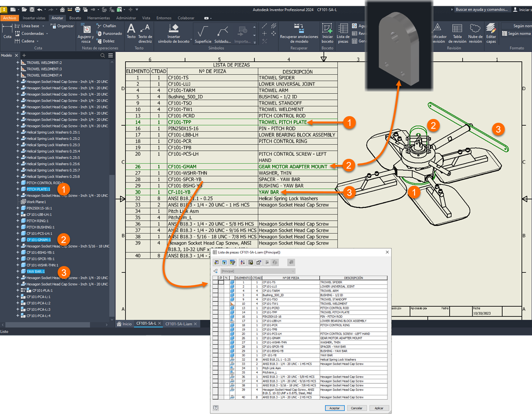Click the Home icon in quick access toolbar
Image resolution: width=532 pixels, height=414 pixels.
click(x=63, y=9)
